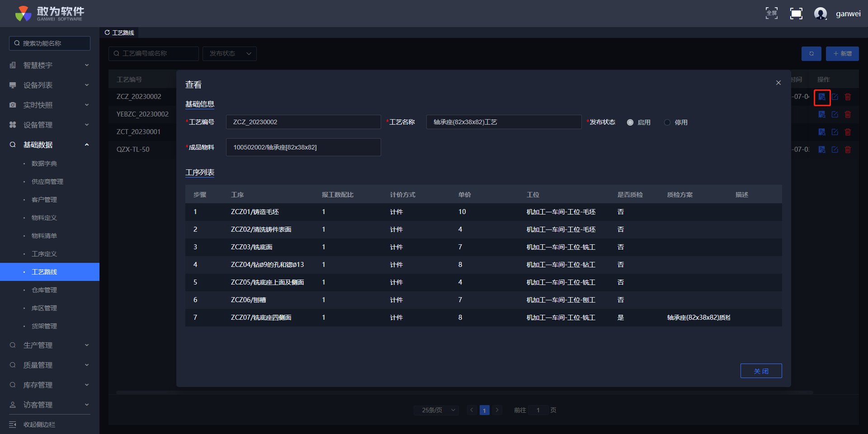Collapse the 基础数据 sidebar menu

coord(50,145)
